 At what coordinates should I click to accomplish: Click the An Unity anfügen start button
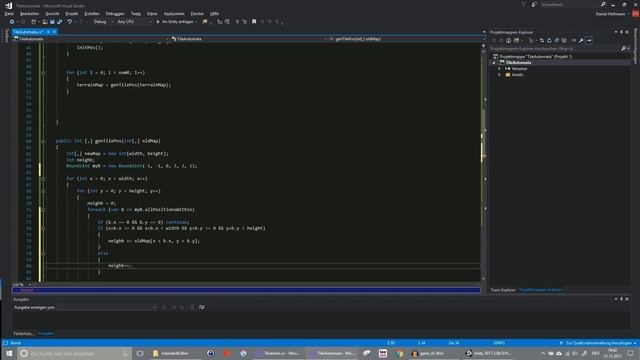coord(175,22)
